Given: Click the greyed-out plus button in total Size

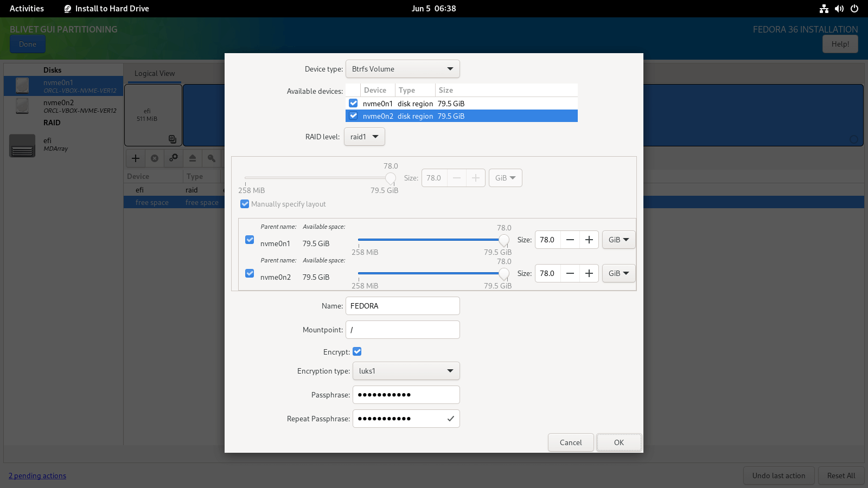Looking at the screenshot, I should pos(476,178).
